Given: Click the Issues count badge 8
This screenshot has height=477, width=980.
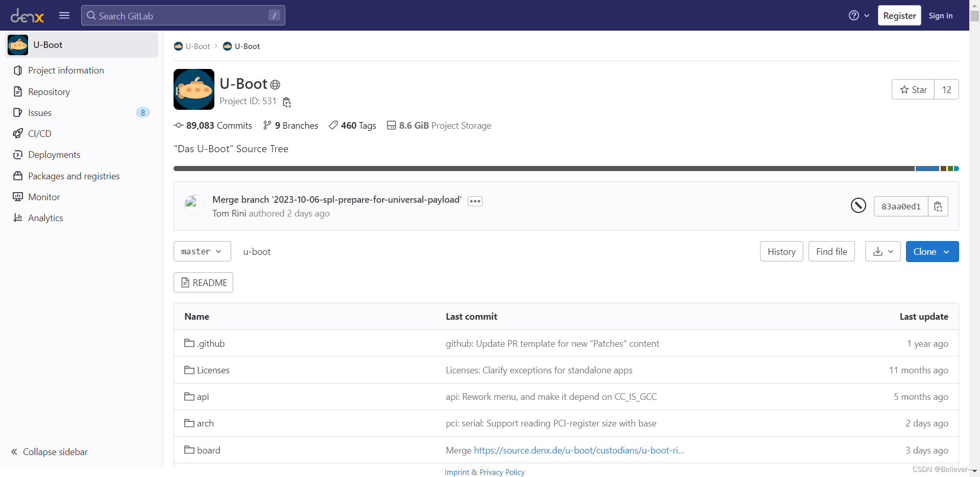Looking at the screenshot, I should coord(143,113).
